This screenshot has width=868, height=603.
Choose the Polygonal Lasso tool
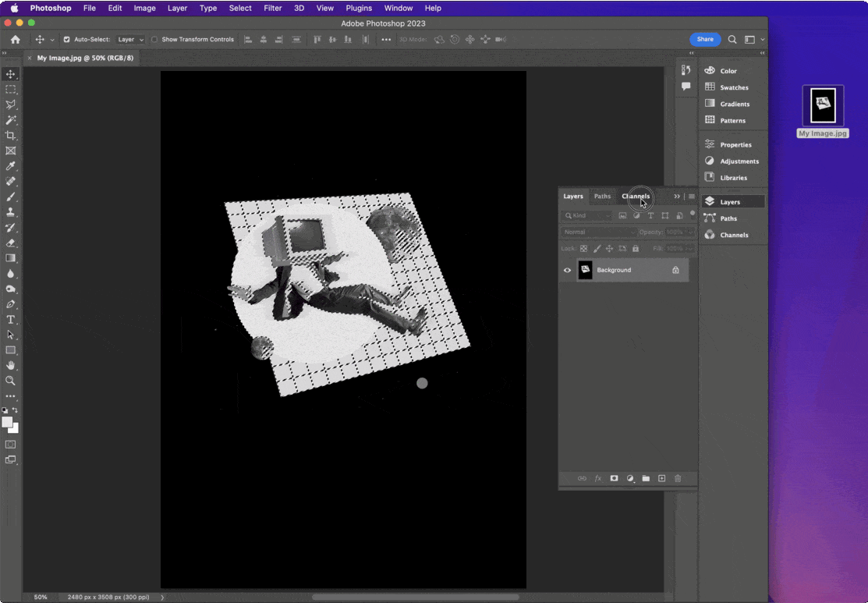coord(10,105)
